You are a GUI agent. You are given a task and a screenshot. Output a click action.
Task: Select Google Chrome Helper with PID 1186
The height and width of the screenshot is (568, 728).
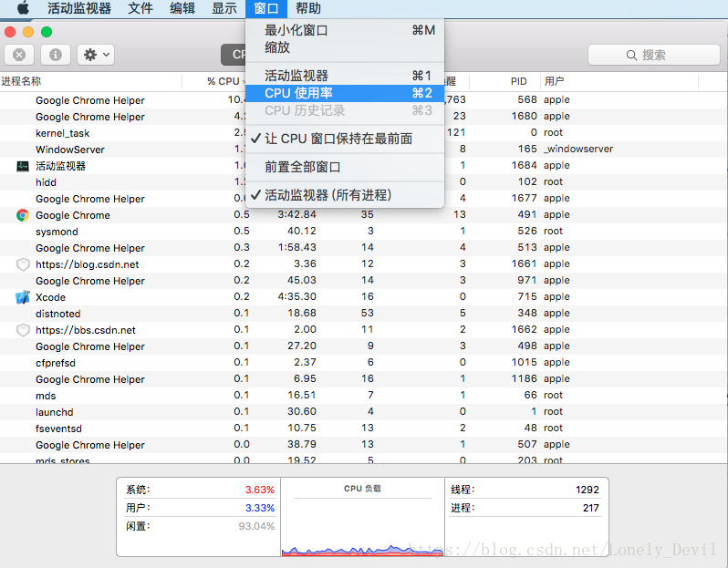tap(364, 379)
